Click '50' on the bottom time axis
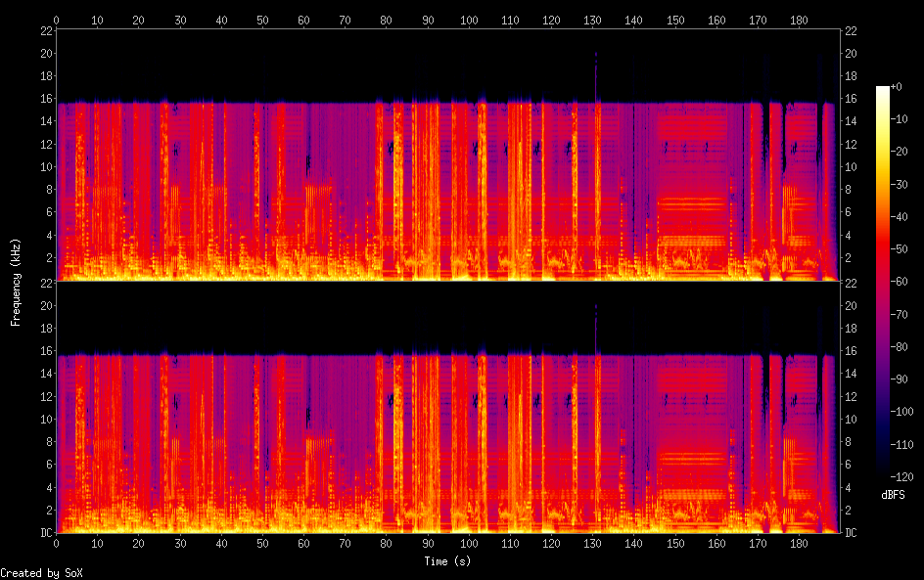The width and height of the screenshot is (924, 580). point(262,544)
